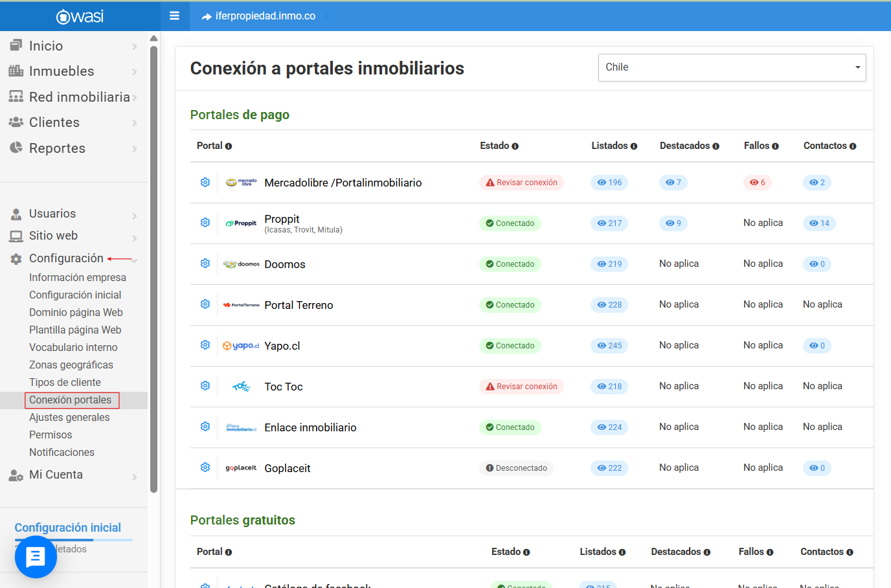Expand the Inicio menu chevron
Screen dimensions: 891x588
pos(135,47)
